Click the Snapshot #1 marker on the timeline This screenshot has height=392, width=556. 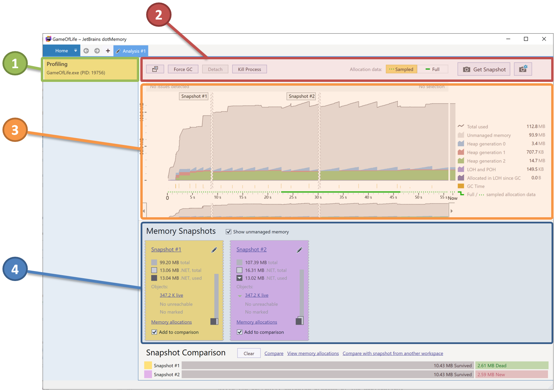pyautogui.click(x=194, y=96)
